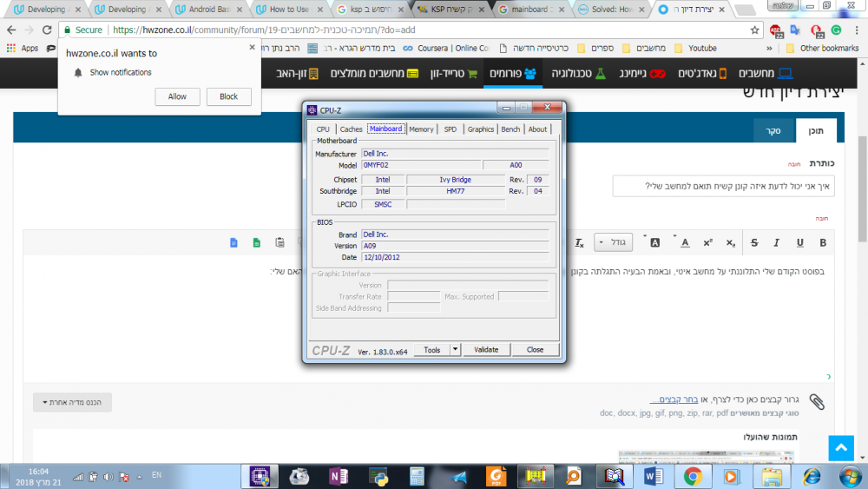This screenshot has height=489, width=868.
Task: Open the Apps bookmarks shortcut
Action: click(x=23, y=48)
